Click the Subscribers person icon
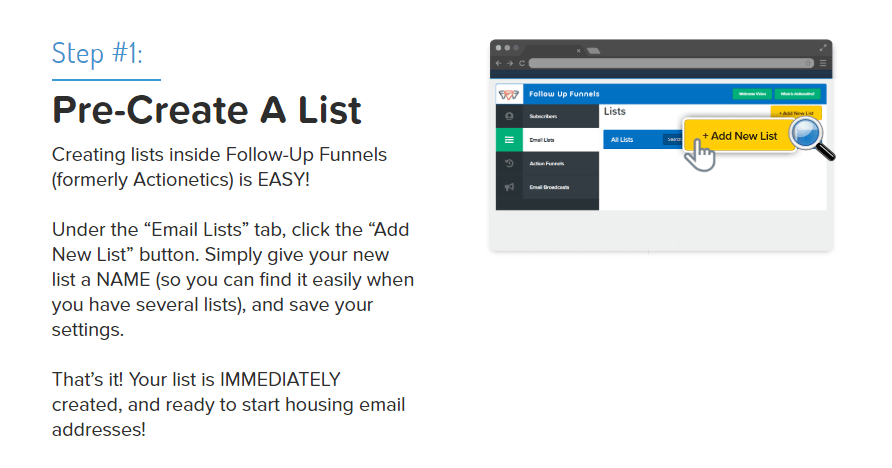This screenshot has height=468, width=892. [509, 116]
